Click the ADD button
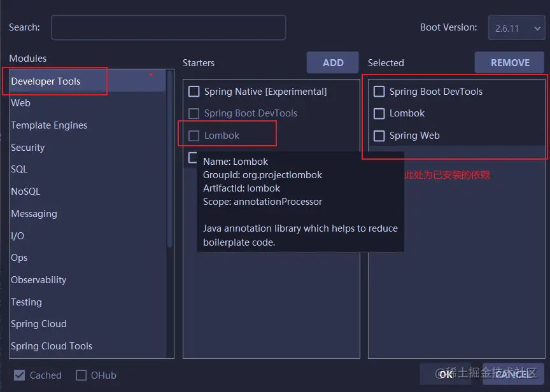 [x=332, y=63]
